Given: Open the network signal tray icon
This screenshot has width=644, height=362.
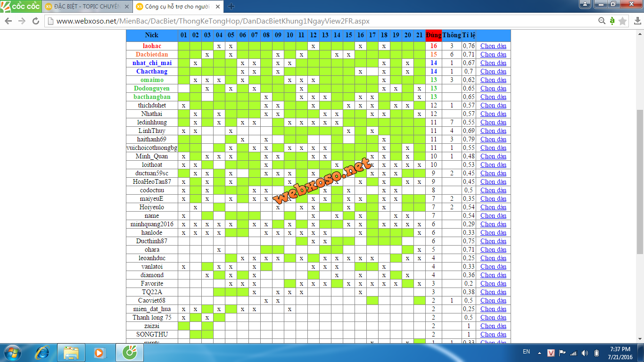Looking at the screenshot, I should (574, 353).
